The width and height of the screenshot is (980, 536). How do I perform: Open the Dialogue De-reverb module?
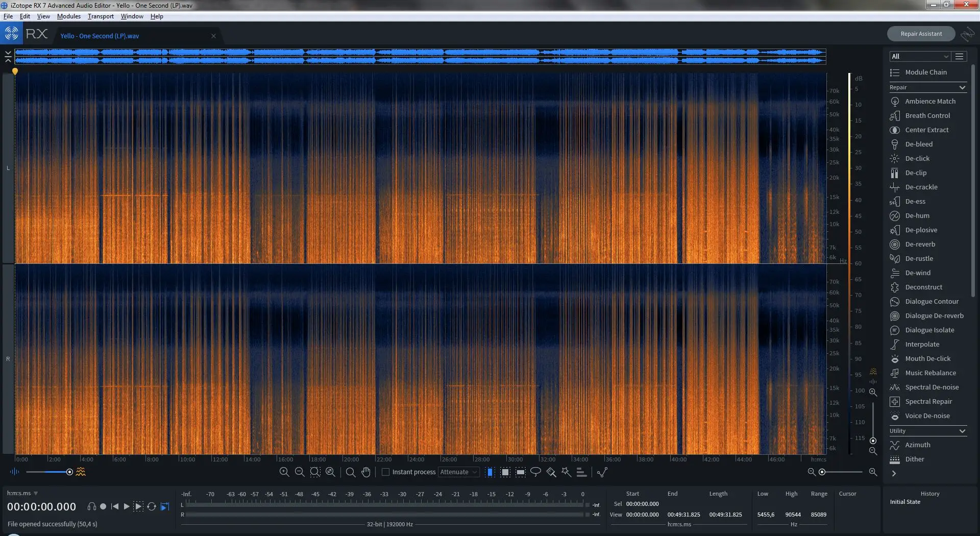coord(928,315)
